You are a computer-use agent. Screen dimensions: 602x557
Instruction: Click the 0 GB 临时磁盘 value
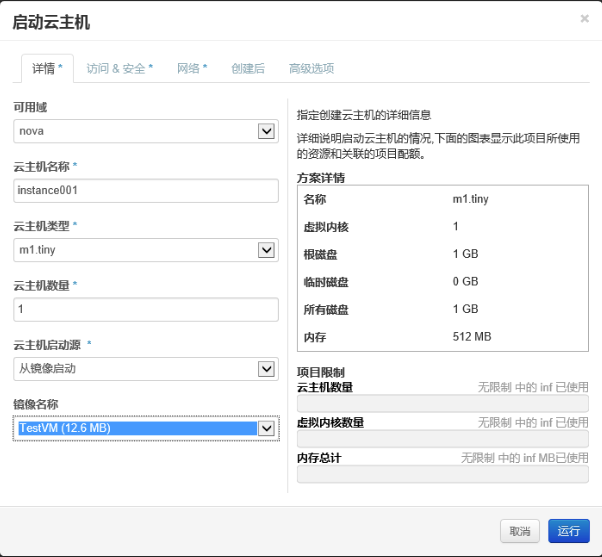tap(465, 281)
